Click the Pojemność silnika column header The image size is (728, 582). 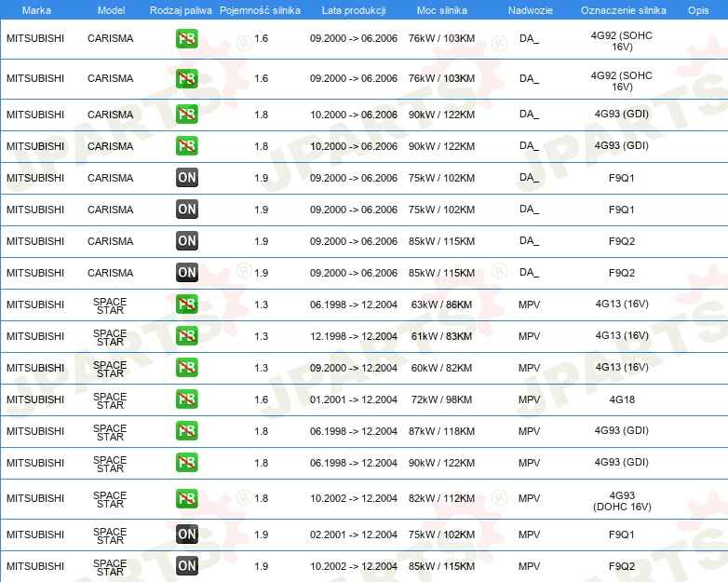(260, 10)
